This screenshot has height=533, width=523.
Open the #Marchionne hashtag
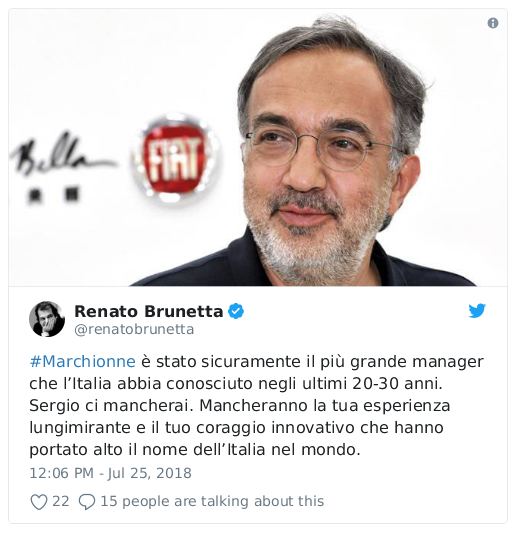[83, 361]
